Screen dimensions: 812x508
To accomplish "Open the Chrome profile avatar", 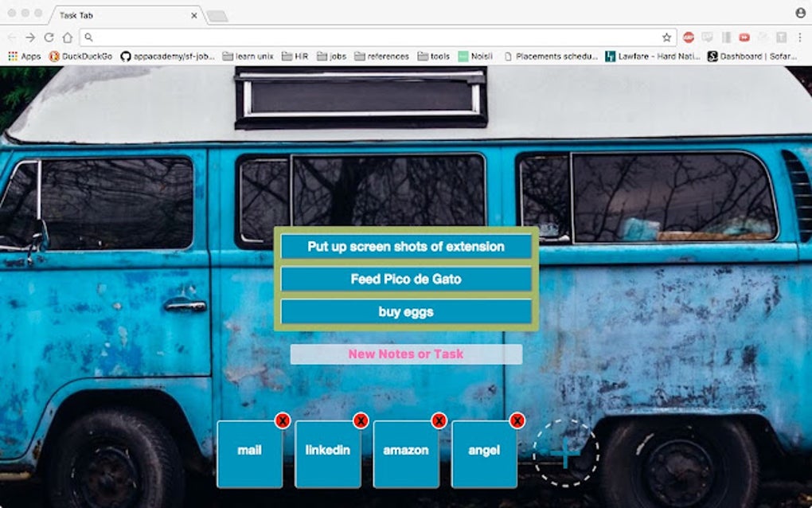I will point(801,13).
